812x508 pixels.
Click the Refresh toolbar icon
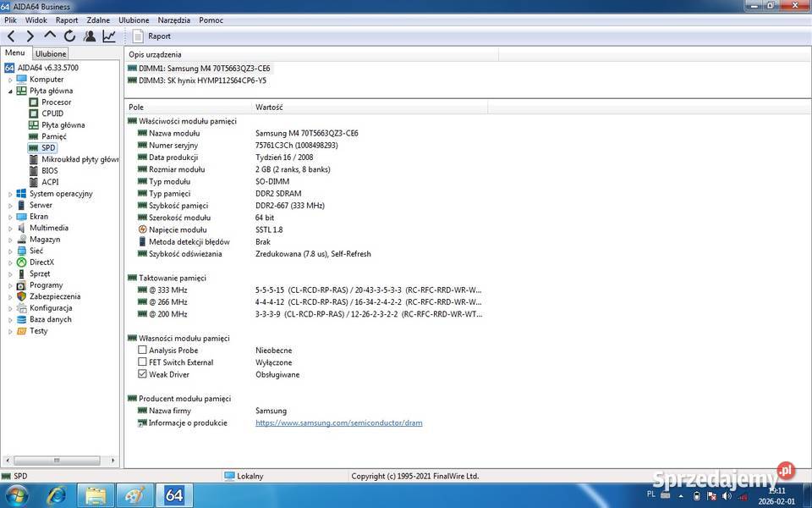click(69, 36)
